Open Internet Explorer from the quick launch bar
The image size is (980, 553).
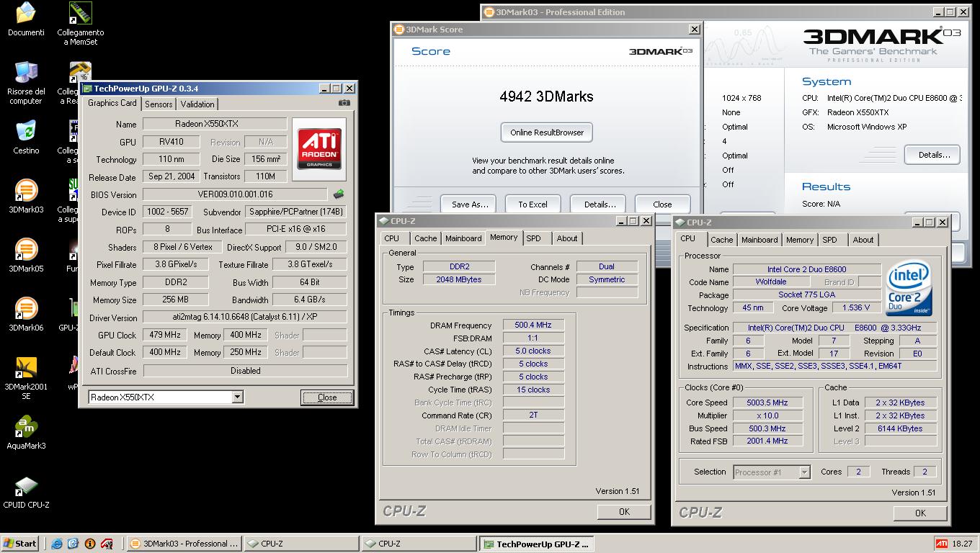57,544
